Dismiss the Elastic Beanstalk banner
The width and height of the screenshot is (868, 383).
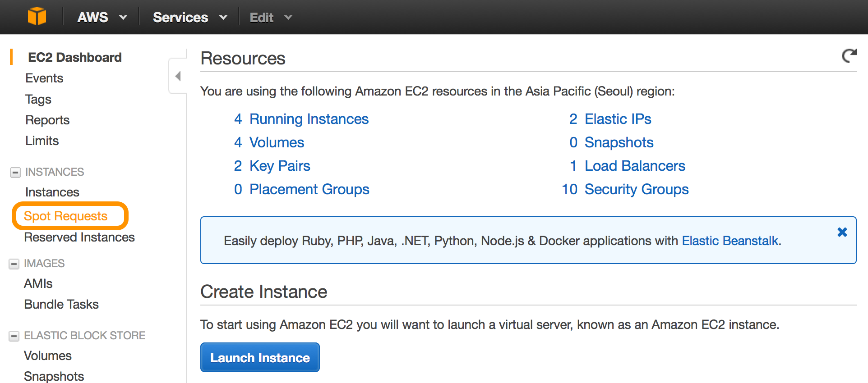(x=842, y=232)
